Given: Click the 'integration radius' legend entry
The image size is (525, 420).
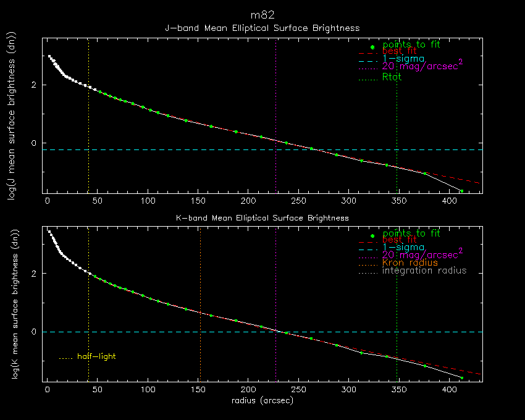Looking at the screenshot, I should (x=424, y=271).
